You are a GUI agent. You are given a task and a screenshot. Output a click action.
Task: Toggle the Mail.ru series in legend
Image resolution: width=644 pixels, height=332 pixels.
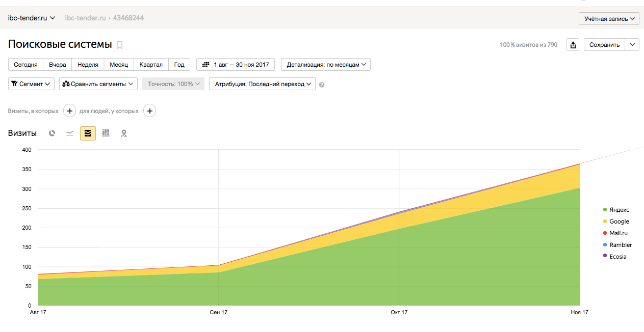coord(619,233)
